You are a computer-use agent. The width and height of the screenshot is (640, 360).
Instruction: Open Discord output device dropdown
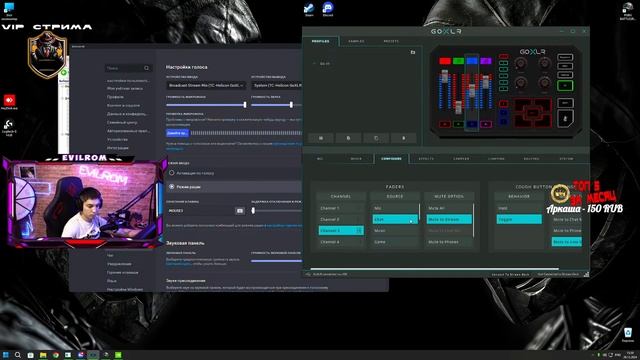276,85
